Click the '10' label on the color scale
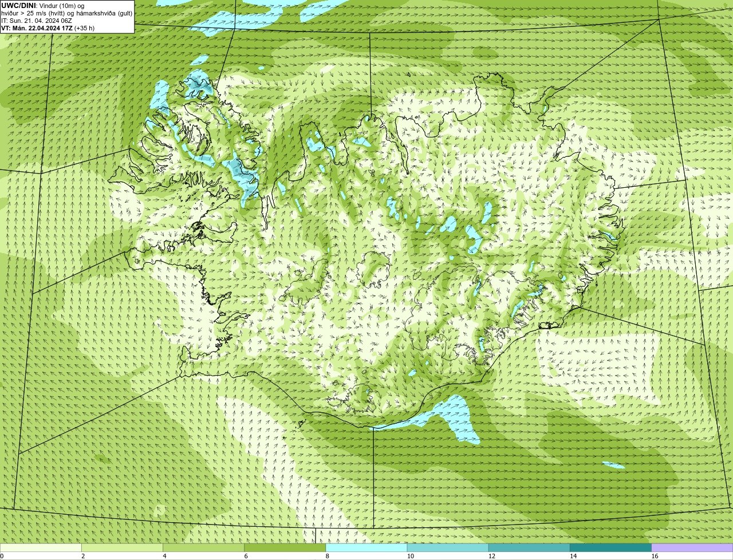The image size is (733, 560). (410, 556)
